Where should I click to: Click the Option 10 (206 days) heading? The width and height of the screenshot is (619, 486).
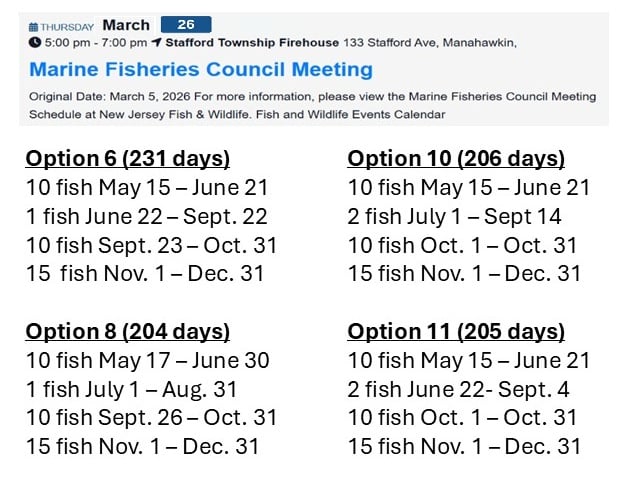click(x=456, y=159)
